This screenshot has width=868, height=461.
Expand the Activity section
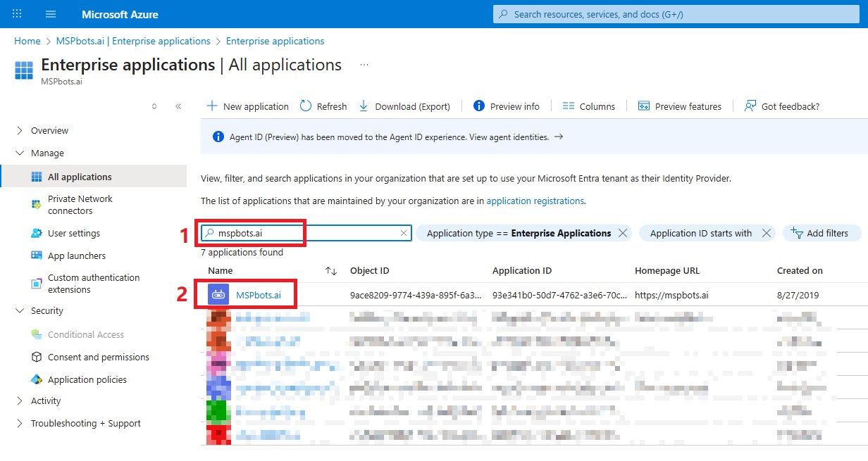click(x=19, y=400)
